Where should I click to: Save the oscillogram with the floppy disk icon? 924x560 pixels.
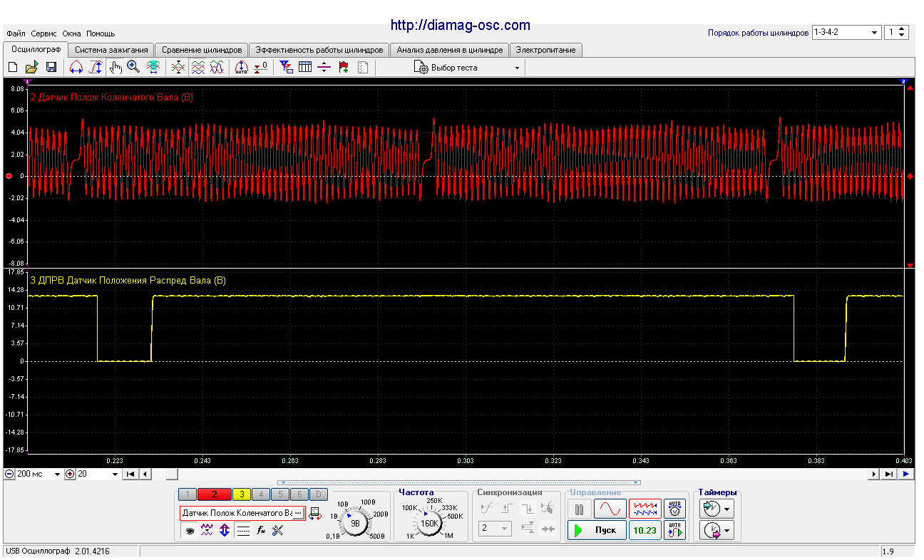coord(51,68)
